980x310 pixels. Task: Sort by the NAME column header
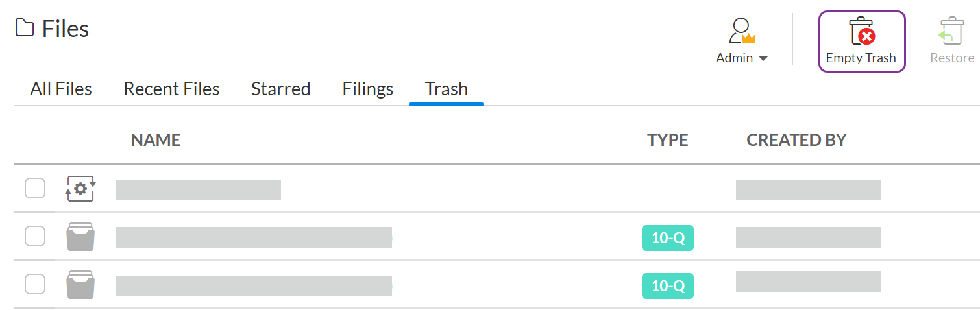point(156,140)
